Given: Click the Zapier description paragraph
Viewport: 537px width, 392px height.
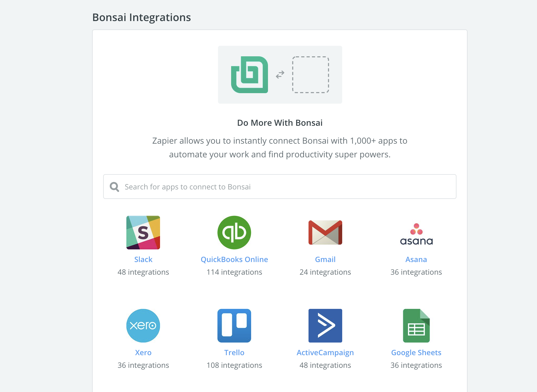Looking at the screenshot, I should click(x=280, y=148).
